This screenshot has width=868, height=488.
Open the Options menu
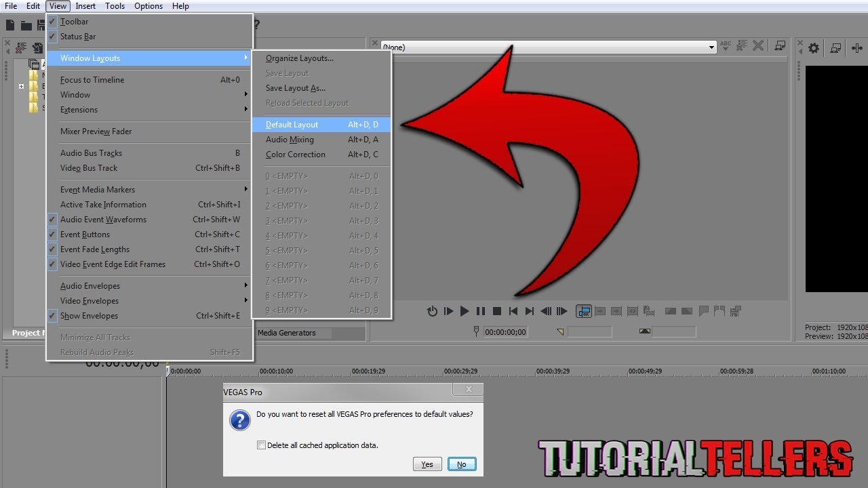pyautogui.click(x=149, y=6)
